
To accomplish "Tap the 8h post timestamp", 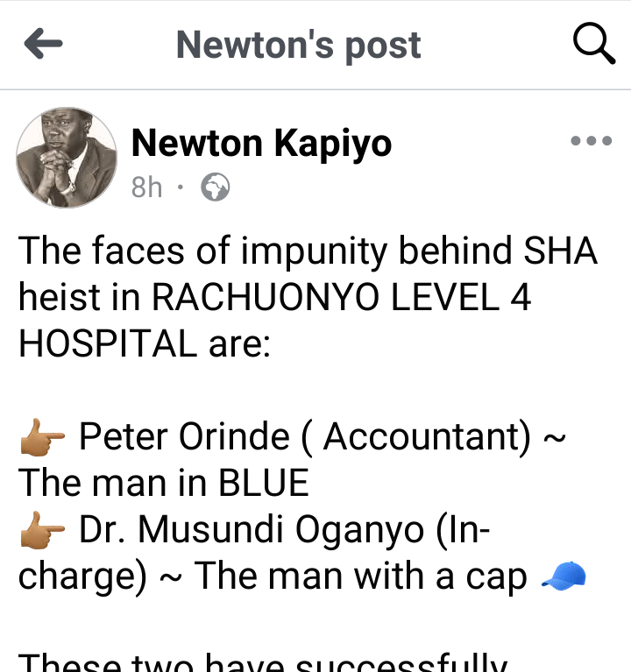I will point(146,187).
